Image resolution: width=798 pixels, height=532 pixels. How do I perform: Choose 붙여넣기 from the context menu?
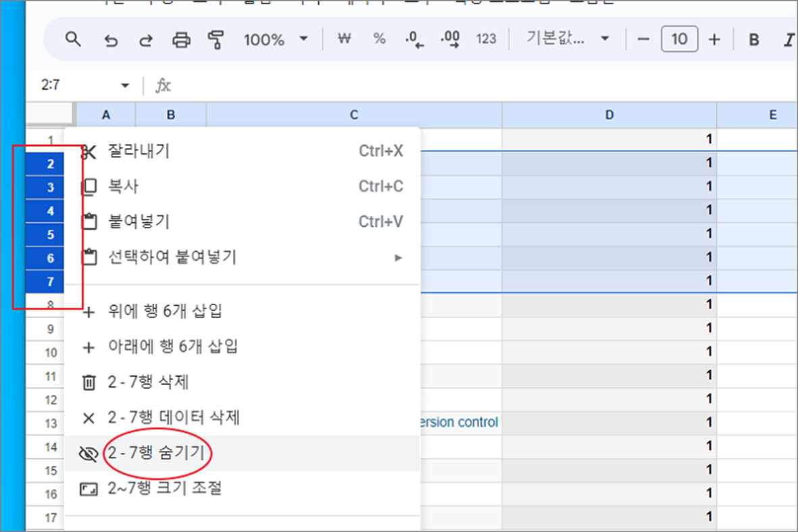click(x=243, y=221)
